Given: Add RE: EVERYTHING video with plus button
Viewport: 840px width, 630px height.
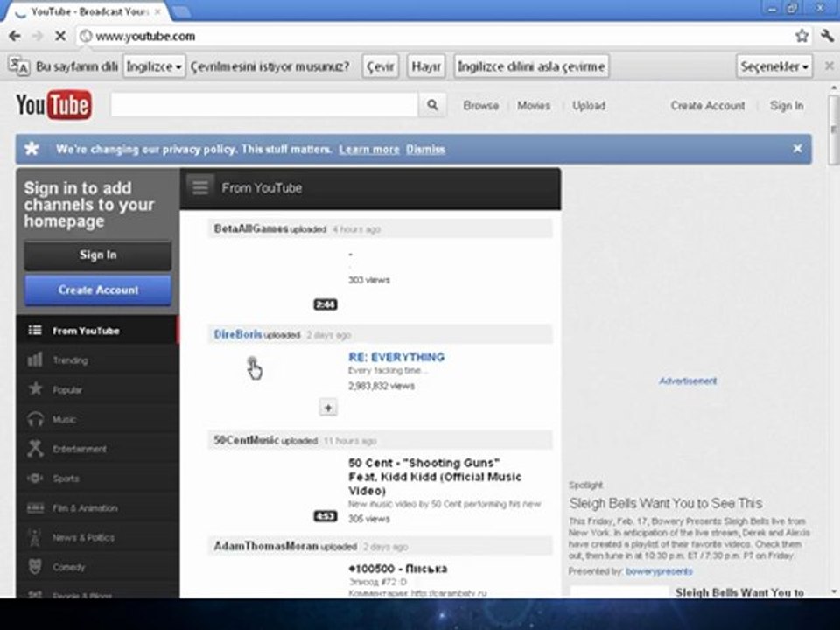Looking at the screenshot, I should [328, 408].
